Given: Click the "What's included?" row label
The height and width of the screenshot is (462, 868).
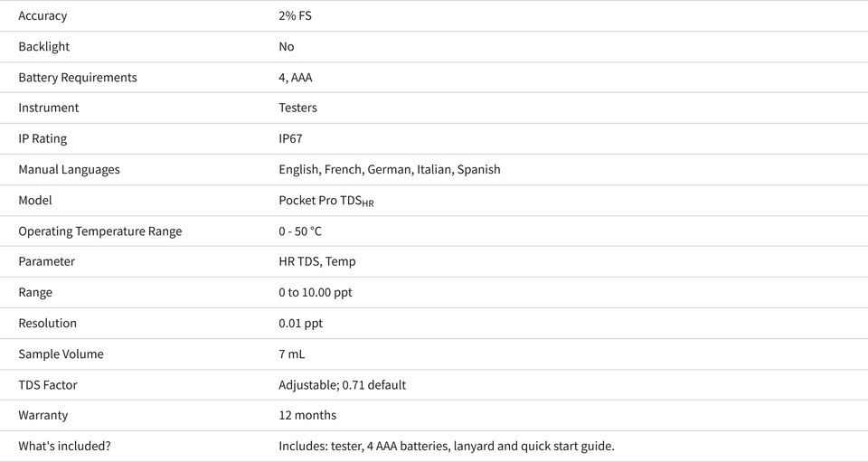Looking at the screenshot, I should [x=65, y=446].
